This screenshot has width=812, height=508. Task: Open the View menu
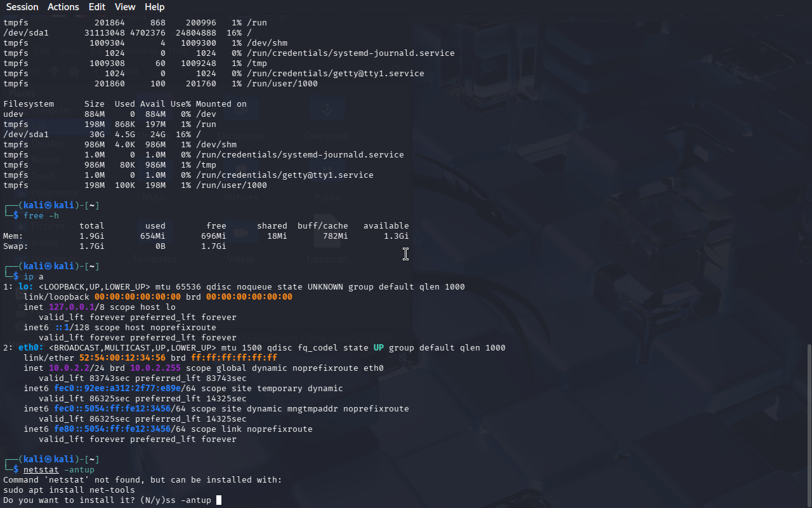(x=125, y=7)
